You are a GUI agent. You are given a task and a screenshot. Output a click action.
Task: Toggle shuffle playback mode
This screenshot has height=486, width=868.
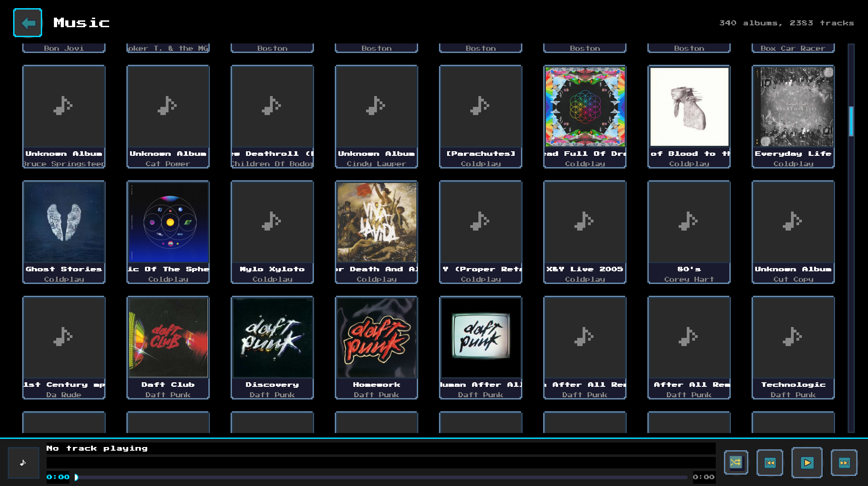pos(736,462)
